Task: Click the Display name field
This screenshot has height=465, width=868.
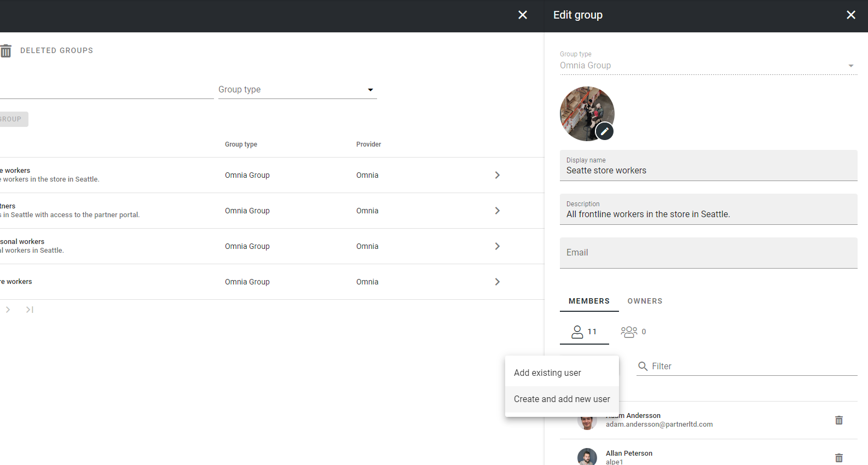Action: 708,165
